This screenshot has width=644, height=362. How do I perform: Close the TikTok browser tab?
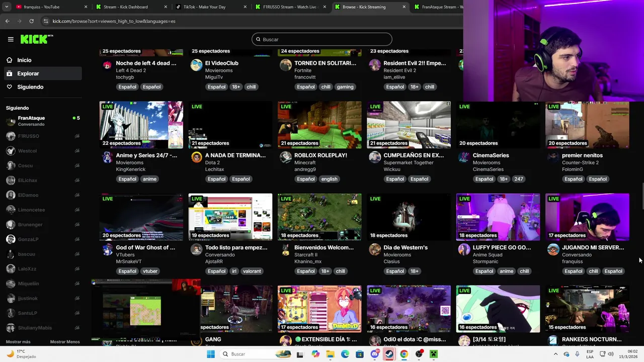245,7
